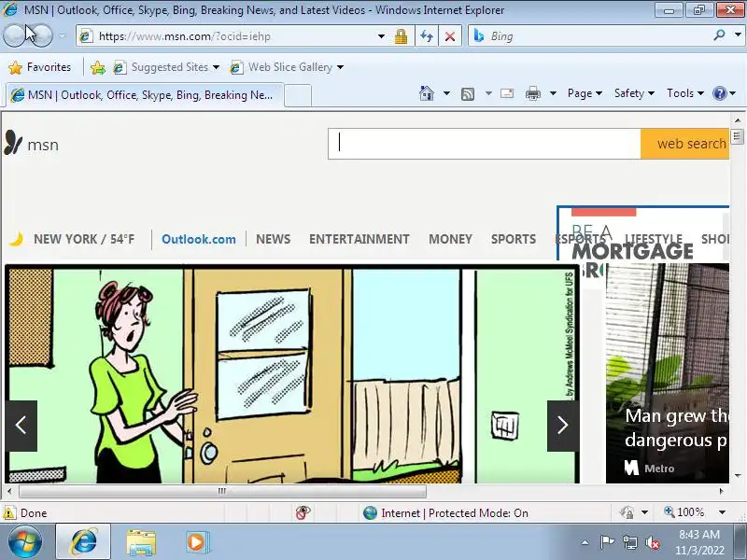The width and height of the screenshot is (747, 560).
Task: Open the Windows Start menu
Action: coord(25,542)
